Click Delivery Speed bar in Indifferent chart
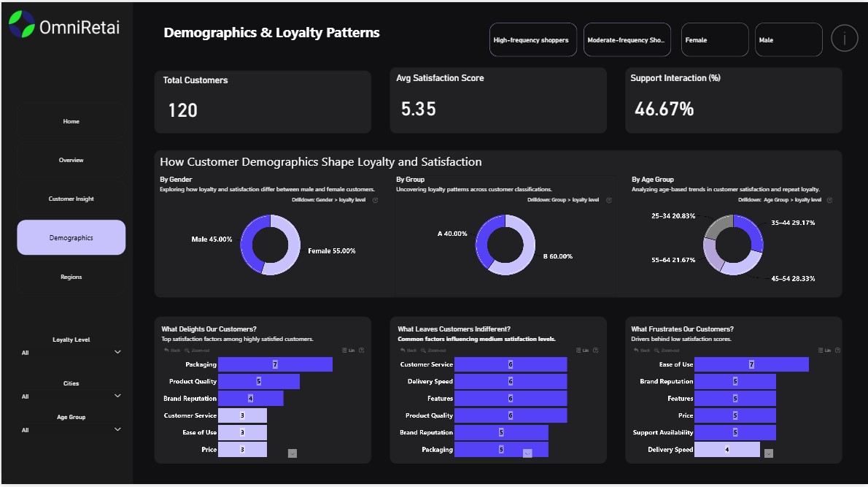The height and width of the screenshot is (487, 868). pos(511,381)
